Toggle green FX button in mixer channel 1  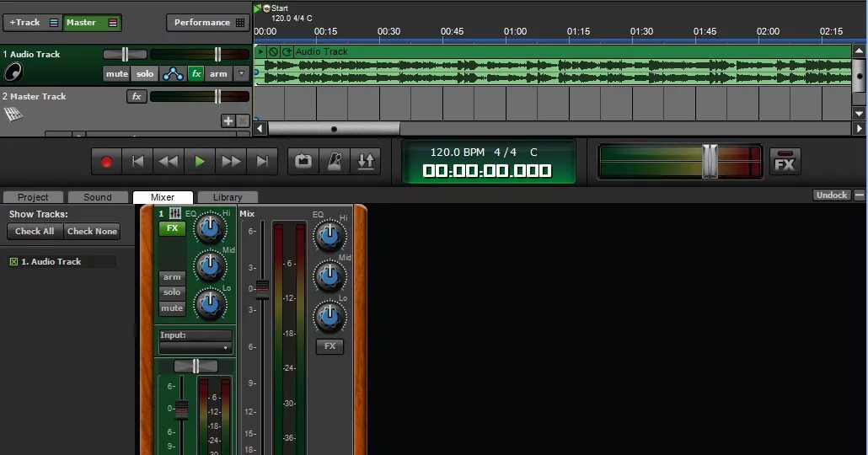[x=172, y=228]
